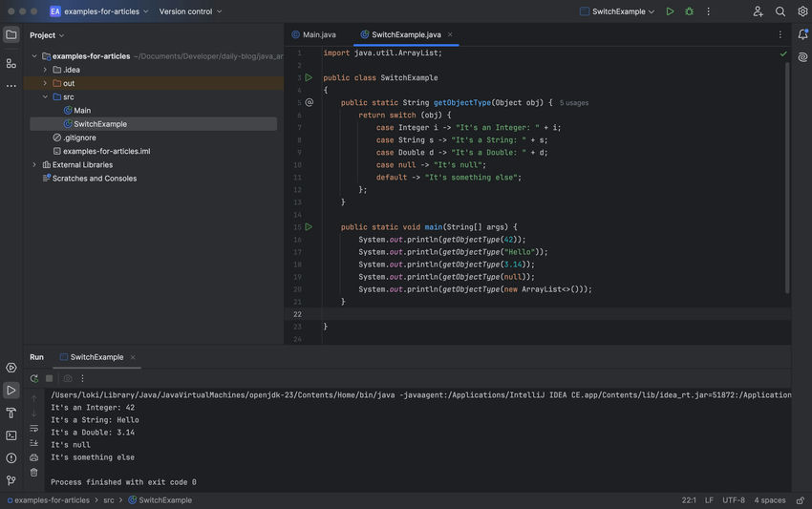Open the Version control menu

pos(190,11)
